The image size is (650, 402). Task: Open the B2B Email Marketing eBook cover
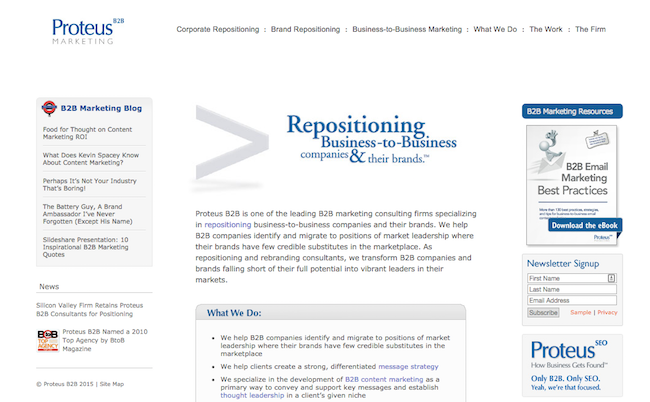(x=572, y=185)
